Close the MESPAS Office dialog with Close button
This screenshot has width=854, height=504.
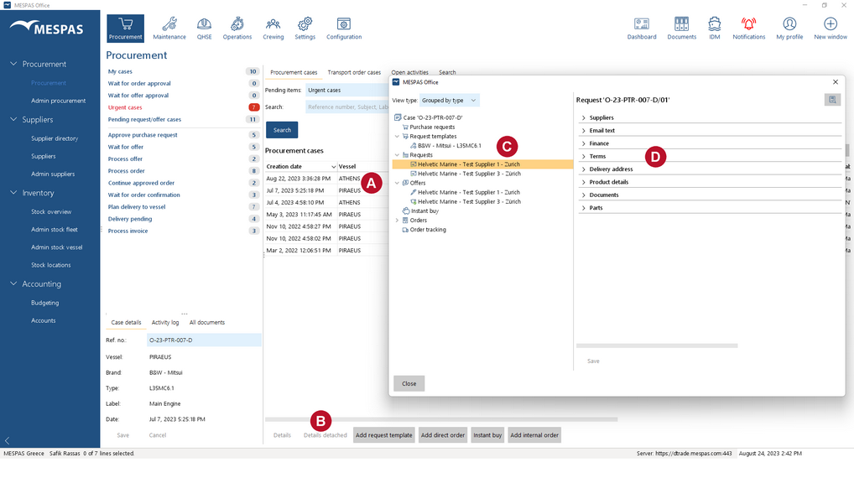click(409, 383)
